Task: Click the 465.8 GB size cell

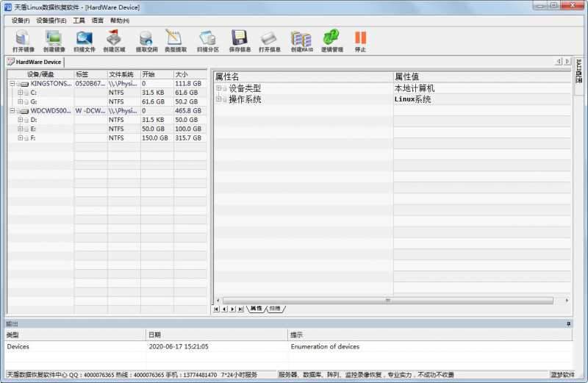Action: [x=188, y=111]
